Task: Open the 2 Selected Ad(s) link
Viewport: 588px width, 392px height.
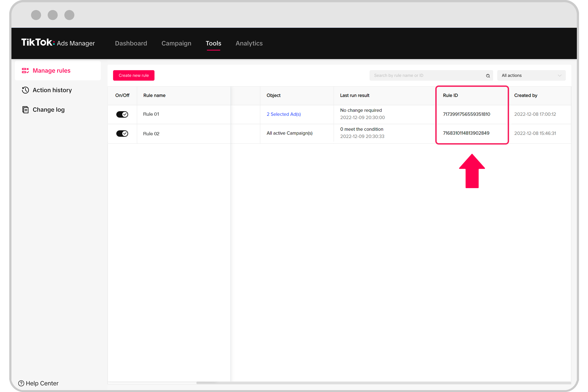Action: point(284,114)
